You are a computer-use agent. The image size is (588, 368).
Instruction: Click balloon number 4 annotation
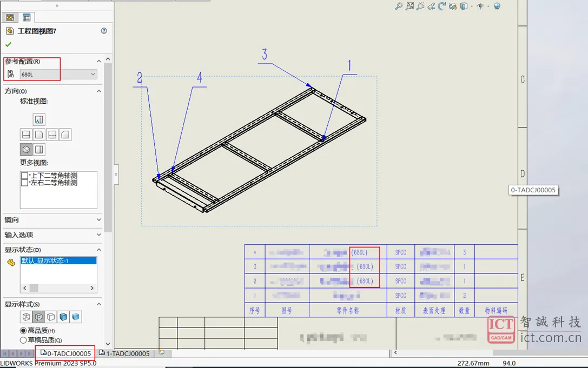[x=200, y=78]
